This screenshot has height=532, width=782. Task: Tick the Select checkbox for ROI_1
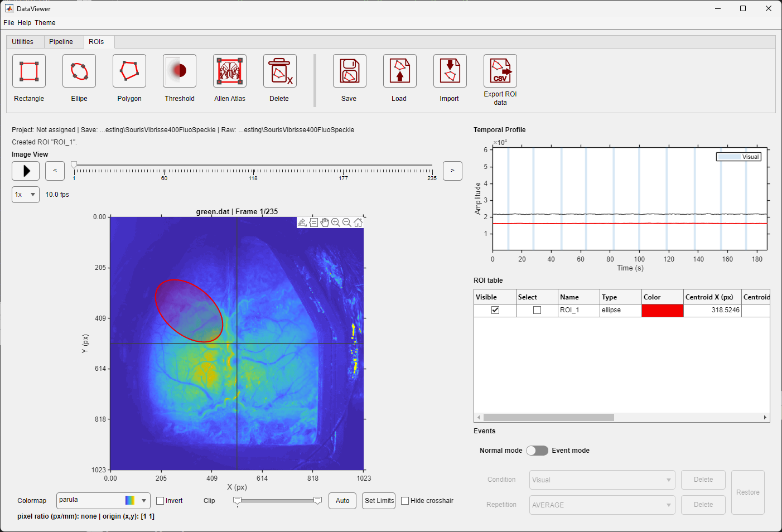(537, 310)
